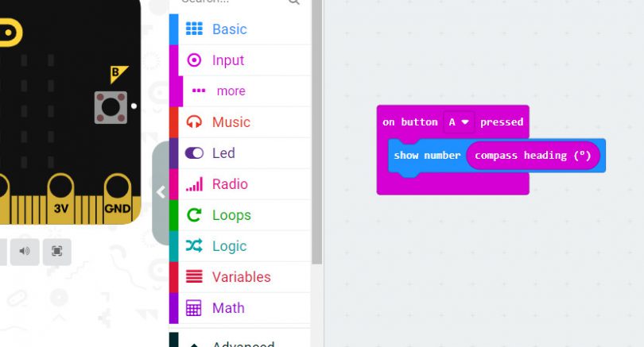Click the 3V pin on the micro:bit
Viewport: 644px width, 347px height.
click(x=60, y=200)
